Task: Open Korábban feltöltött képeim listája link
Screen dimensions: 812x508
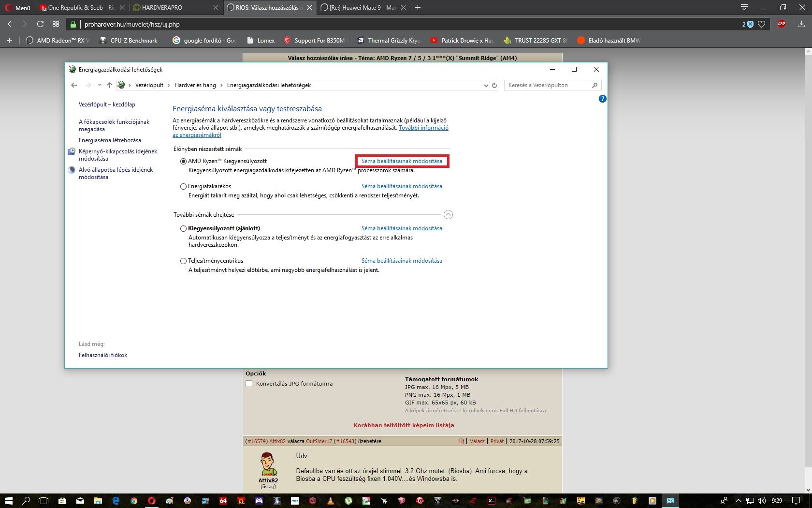Action: click(404, 425)
